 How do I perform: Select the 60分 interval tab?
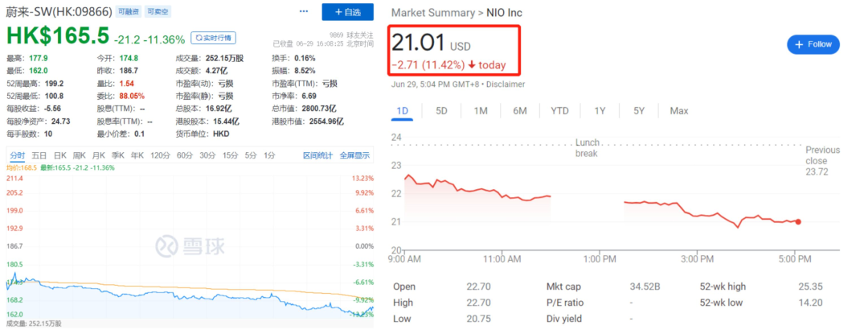184,156
